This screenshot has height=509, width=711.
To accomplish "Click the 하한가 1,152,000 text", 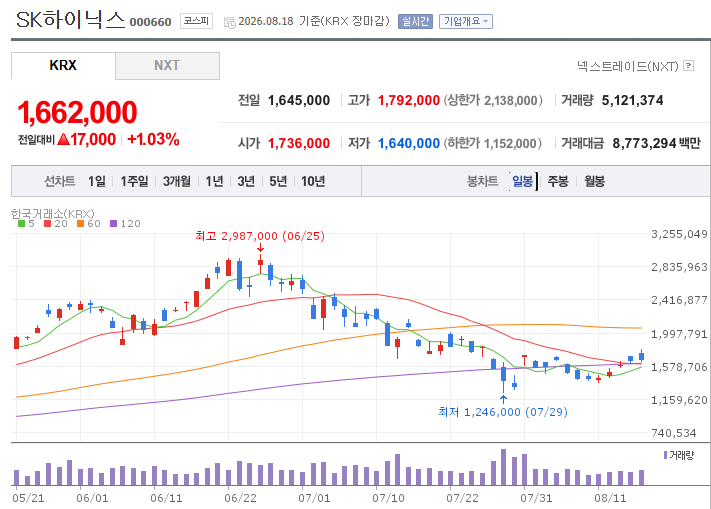I will point(493,143).
